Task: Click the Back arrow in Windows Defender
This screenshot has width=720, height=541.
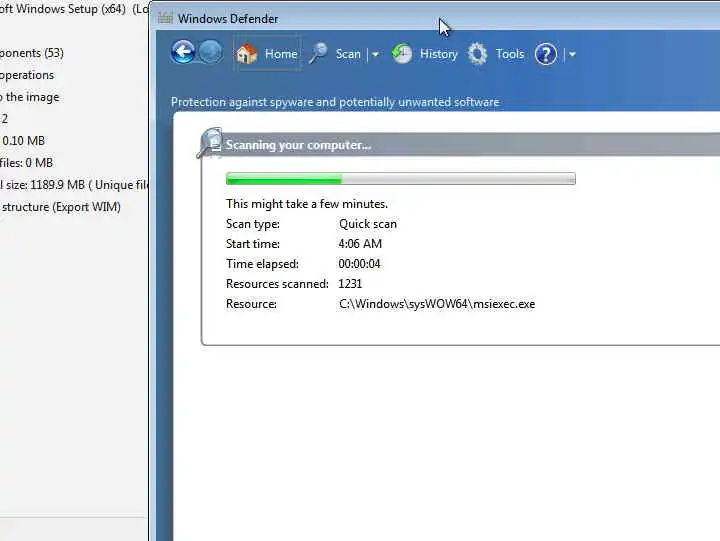Action: 183,52
